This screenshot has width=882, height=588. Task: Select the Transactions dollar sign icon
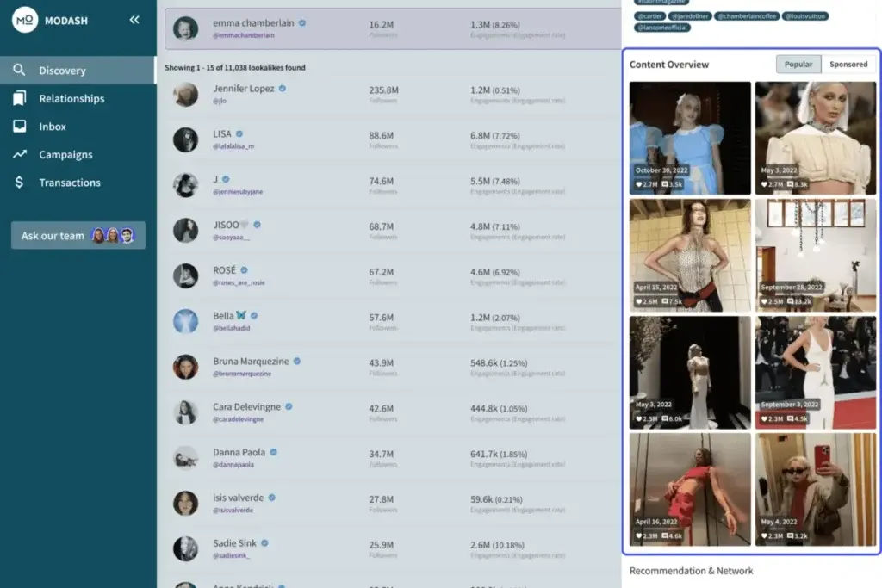point(20,183)
